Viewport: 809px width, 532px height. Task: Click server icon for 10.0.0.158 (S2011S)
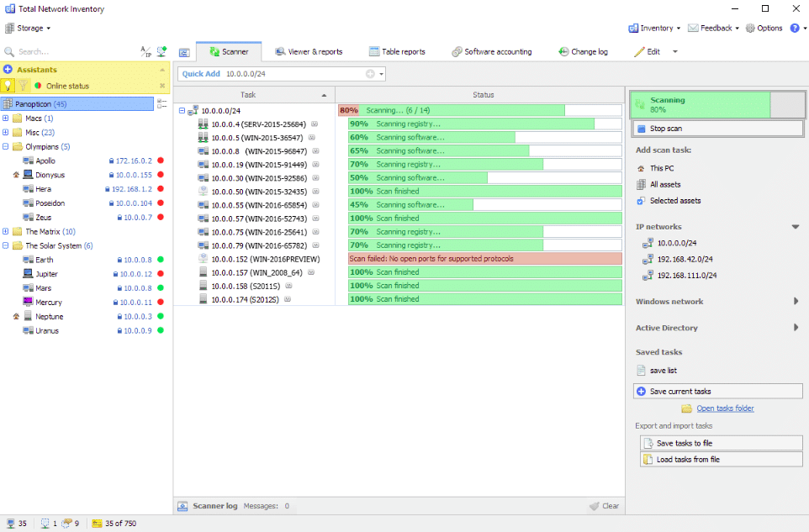coord(203,286)
